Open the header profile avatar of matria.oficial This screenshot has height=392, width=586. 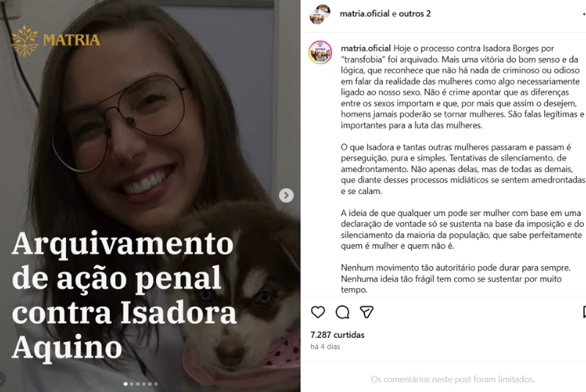319,14
